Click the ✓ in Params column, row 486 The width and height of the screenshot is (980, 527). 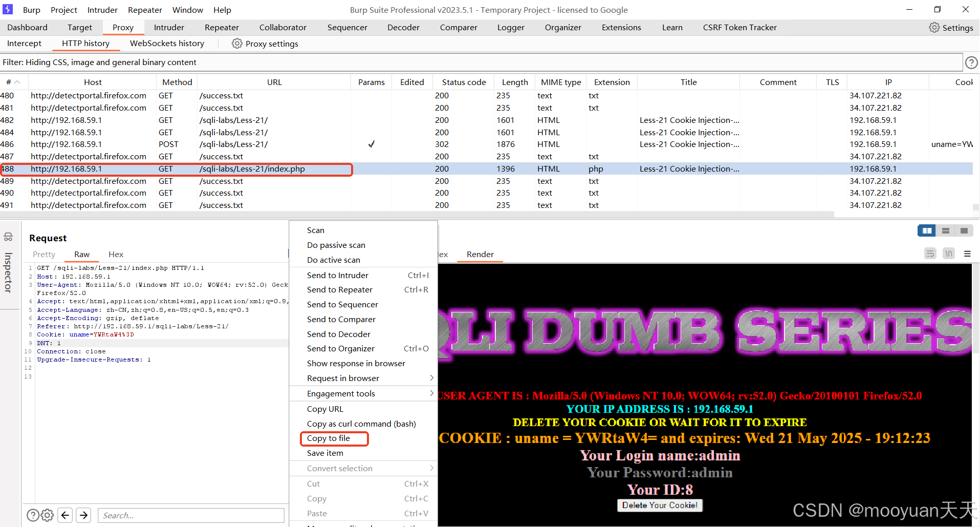(x=372, y=144)
